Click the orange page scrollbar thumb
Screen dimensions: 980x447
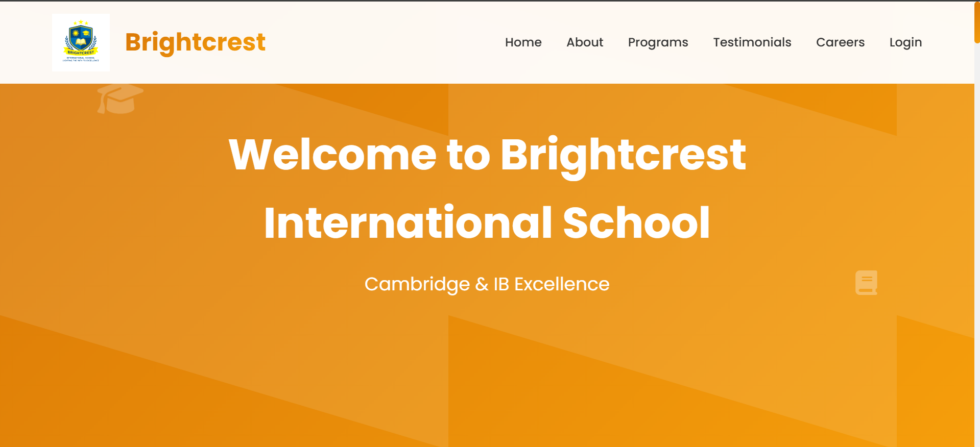coord(977,22)
